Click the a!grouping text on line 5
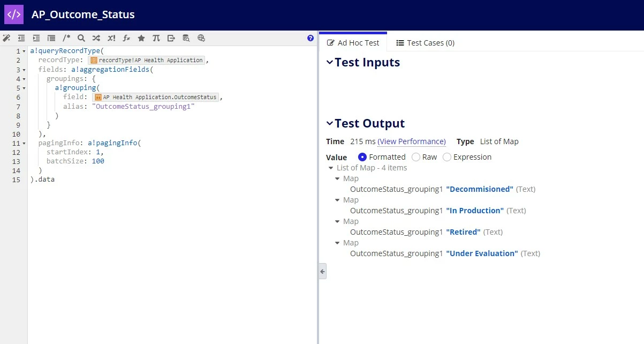This screenshot has height=344, width=644. [x=75, y=88]
